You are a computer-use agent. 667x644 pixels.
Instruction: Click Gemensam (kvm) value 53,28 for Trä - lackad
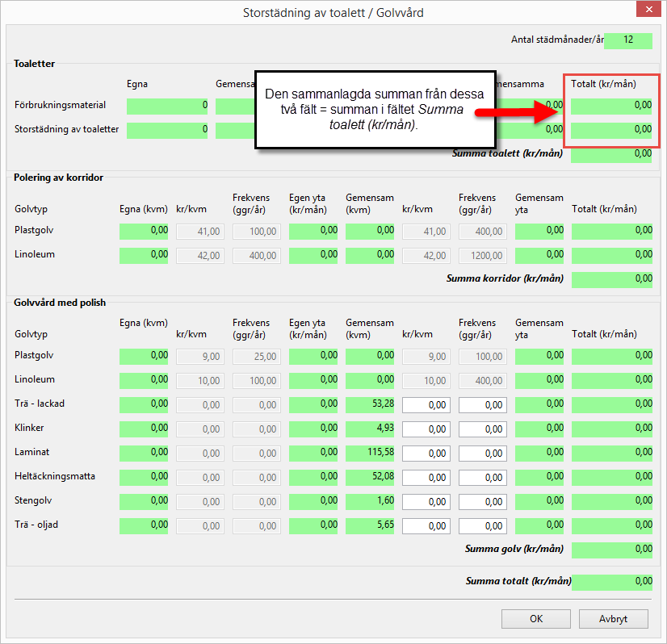(370, 404)
